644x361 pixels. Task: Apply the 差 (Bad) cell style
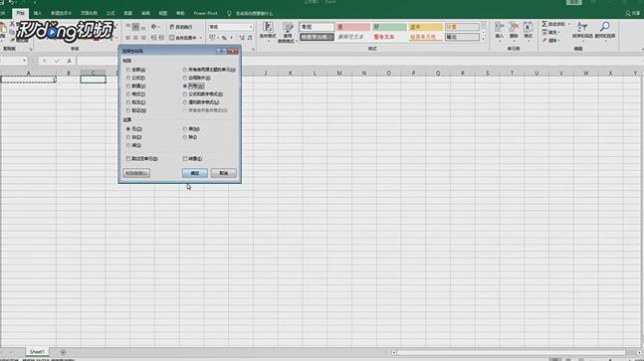point(353,27)
